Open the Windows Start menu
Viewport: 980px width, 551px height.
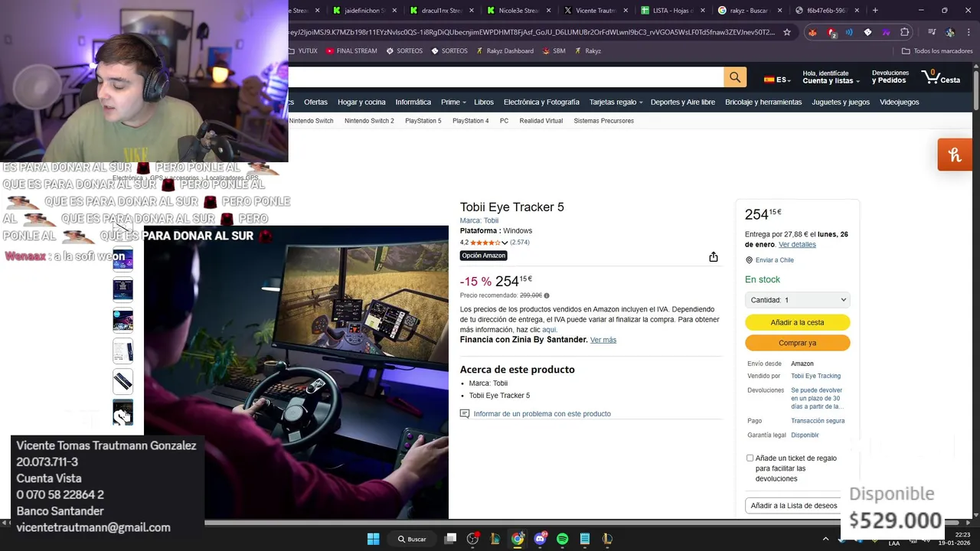coord(373,539)
